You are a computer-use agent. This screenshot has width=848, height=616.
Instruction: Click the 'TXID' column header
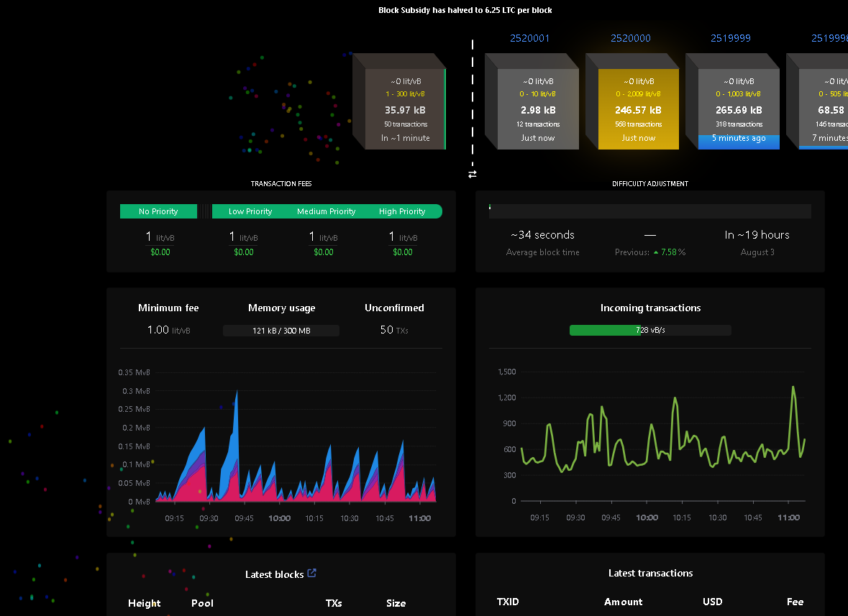point(508,602)
